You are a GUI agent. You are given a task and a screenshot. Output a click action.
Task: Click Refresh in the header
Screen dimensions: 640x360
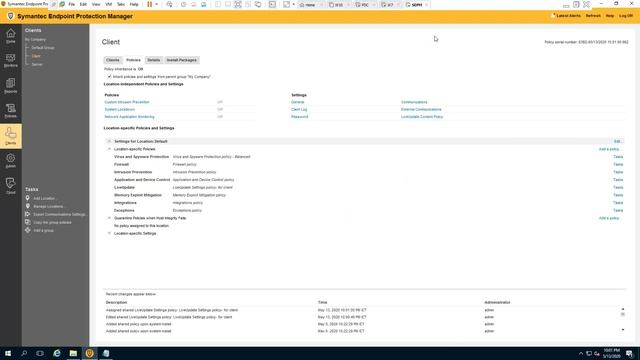[x=593, y=16]
